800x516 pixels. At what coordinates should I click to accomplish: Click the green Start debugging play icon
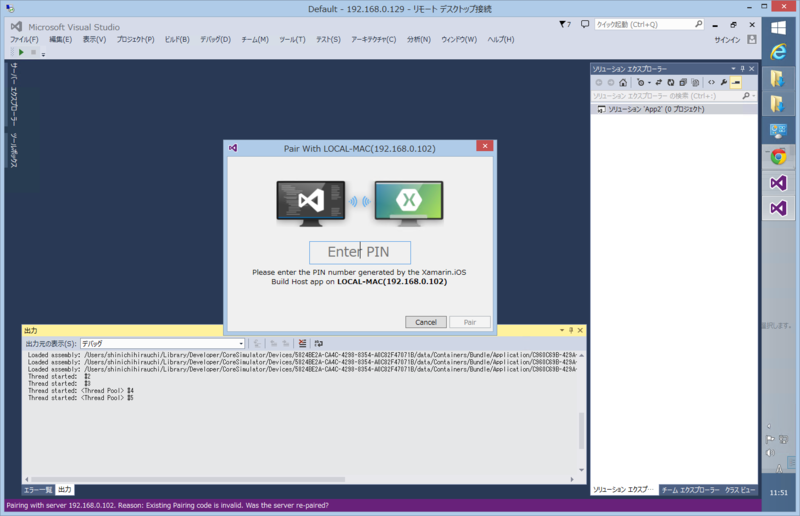pos(21,52)
